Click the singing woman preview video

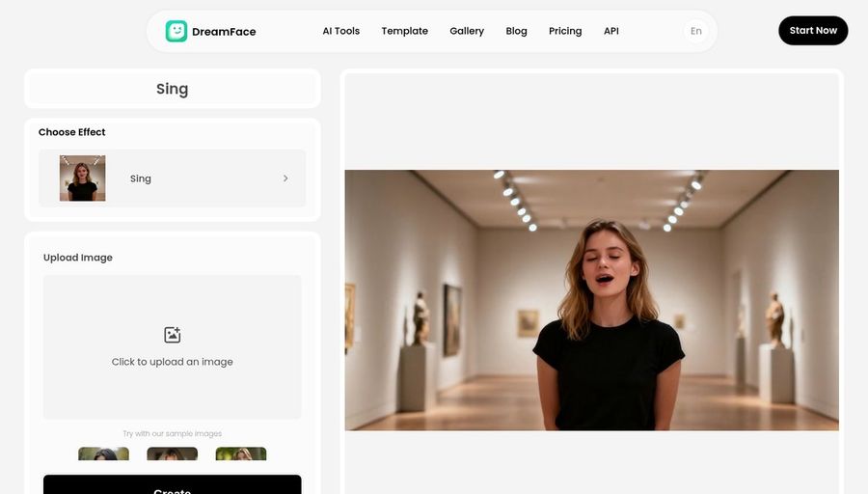pyautogui.click(x=592, y=300)
